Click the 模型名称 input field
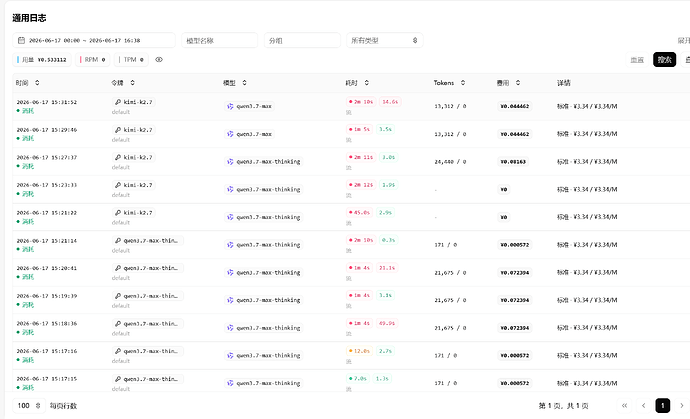 [220, 40]
